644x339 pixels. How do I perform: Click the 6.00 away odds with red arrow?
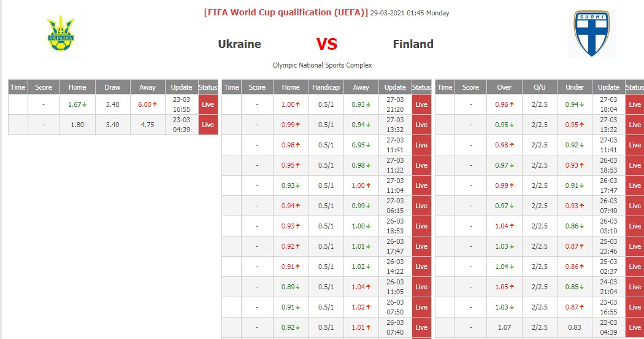pyautogui.click(x=147, y=104)
